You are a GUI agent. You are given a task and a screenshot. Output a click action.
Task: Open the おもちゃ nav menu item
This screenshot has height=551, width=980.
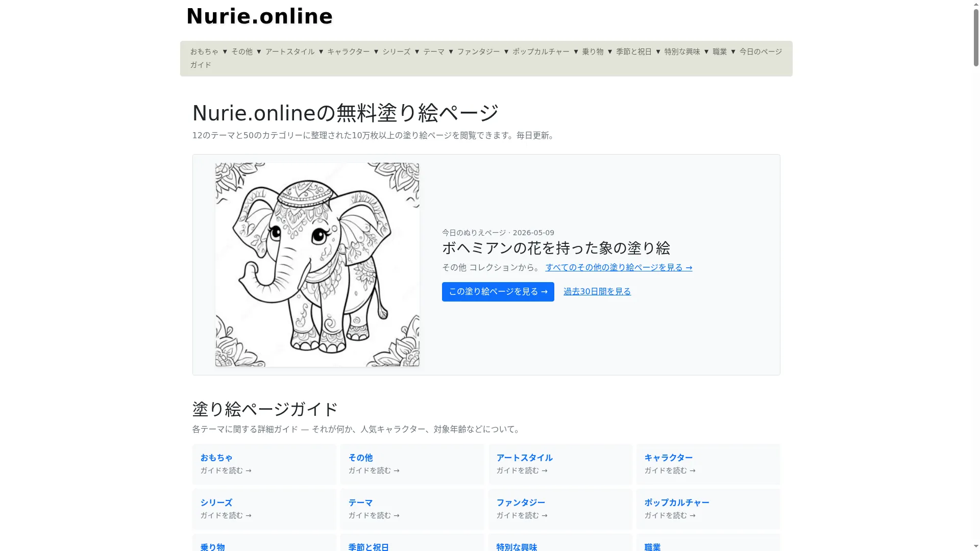(x=204, y=52)
